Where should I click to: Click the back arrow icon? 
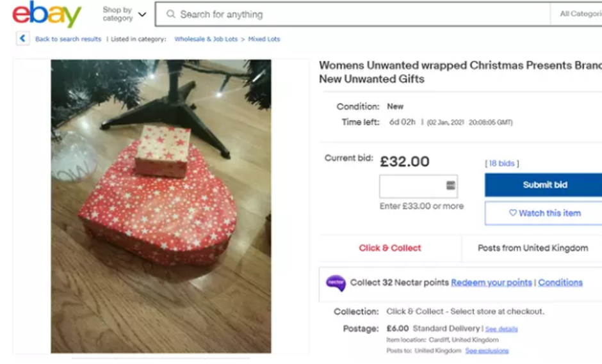(22, 39)
